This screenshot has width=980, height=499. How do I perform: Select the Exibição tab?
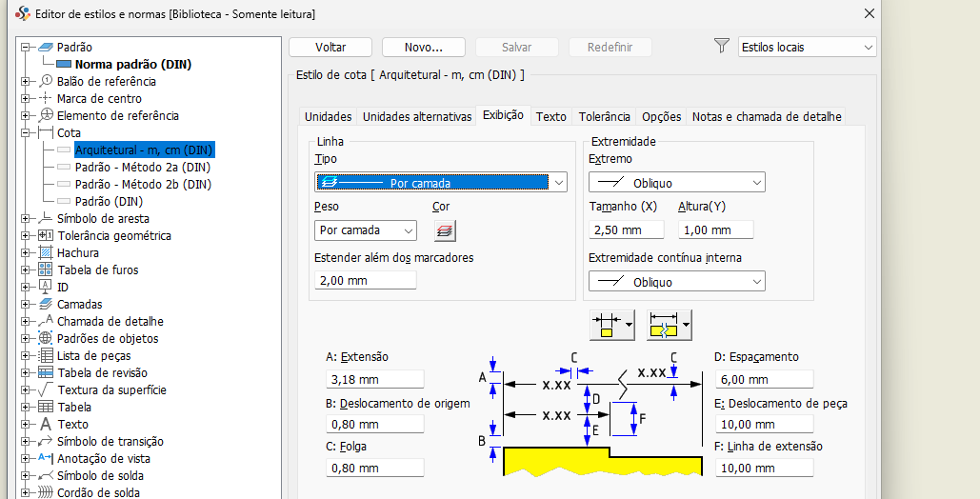click(x=503, y=115)
